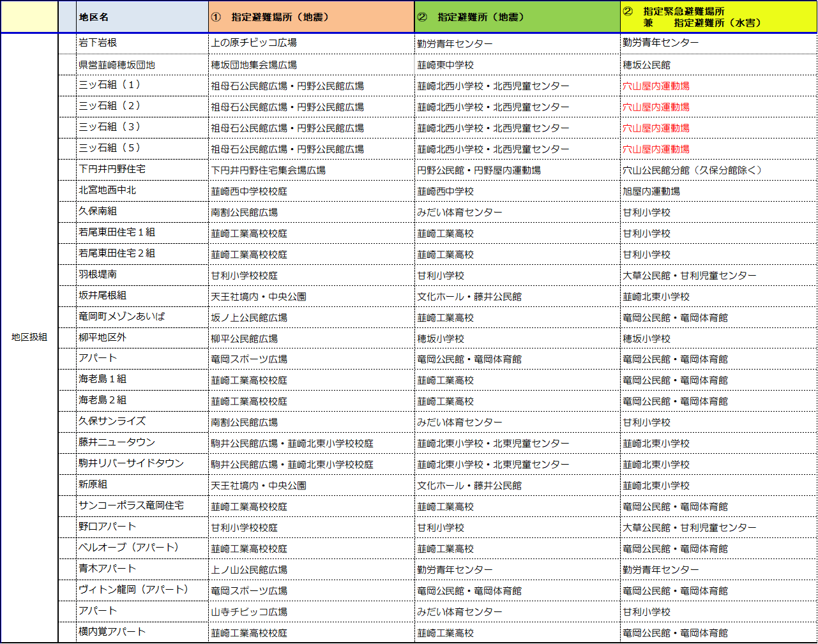Select the 藤井ニュータウン district cell
This screenshot has width=818, height=644.
click(142, 443)
